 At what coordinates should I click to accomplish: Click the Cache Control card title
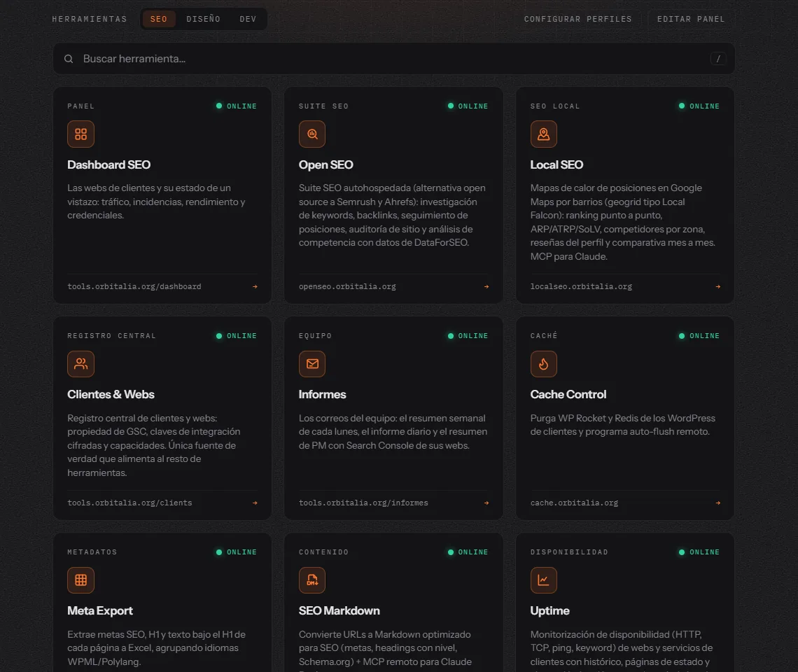coord(568,395)
